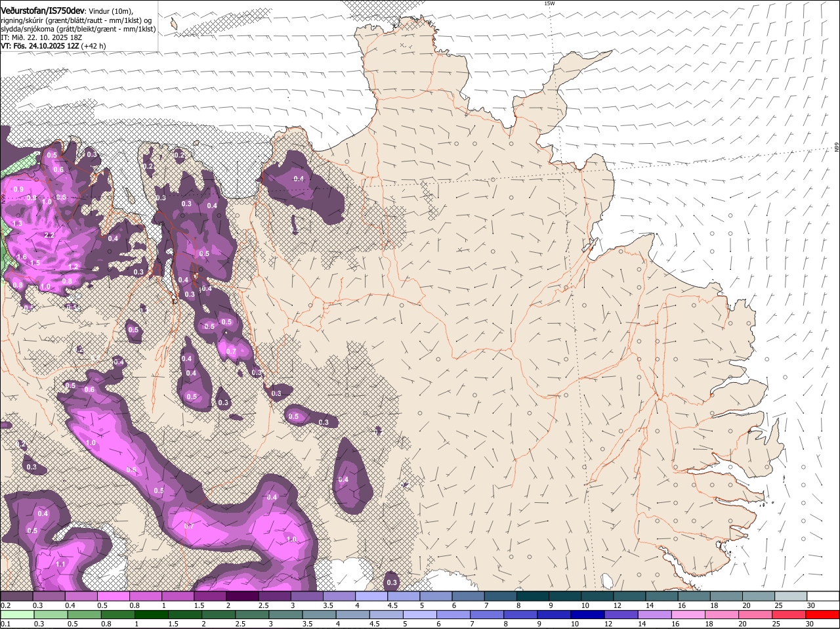This screenshot has height=629, width=840.
Task: Click the 'VT: Fös. 24.10.2025 12Z' valid time
Action: [x=39, y=46]
